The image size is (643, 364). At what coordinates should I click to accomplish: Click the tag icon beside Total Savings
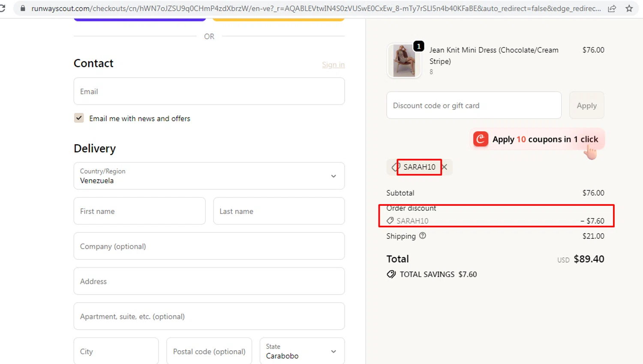pos(391,274)
